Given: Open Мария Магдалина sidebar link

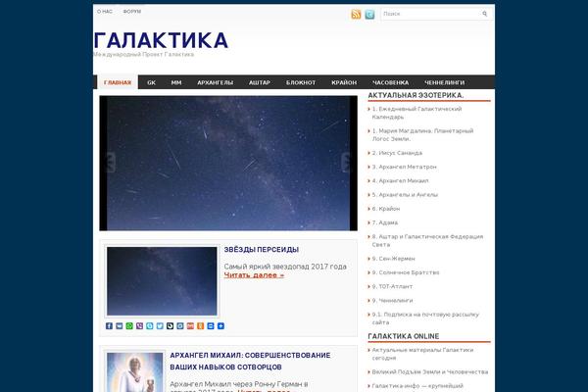Looking at the screenshot, I should (422, 134).
